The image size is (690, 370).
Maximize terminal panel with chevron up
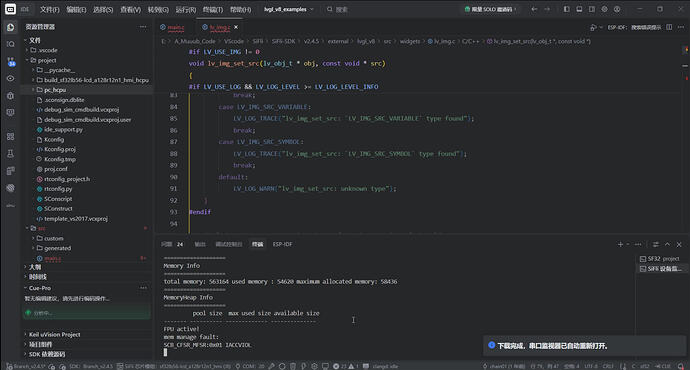point(668,244)
